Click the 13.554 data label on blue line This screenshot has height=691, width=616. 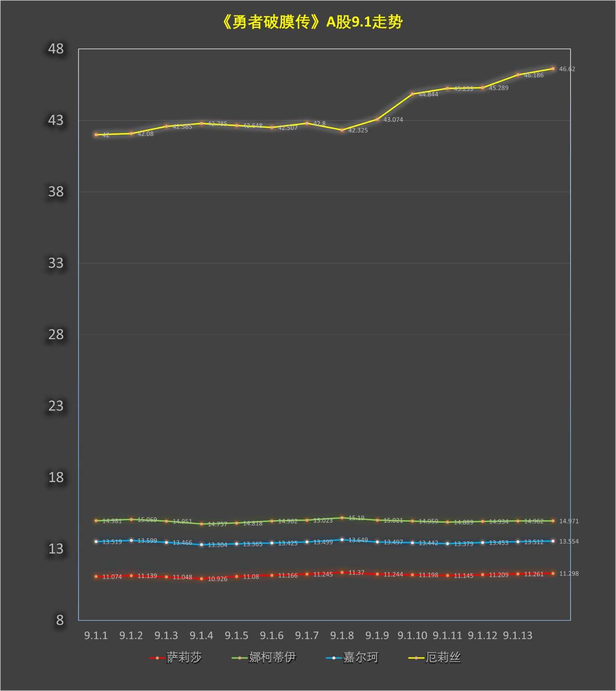point(568,541)
